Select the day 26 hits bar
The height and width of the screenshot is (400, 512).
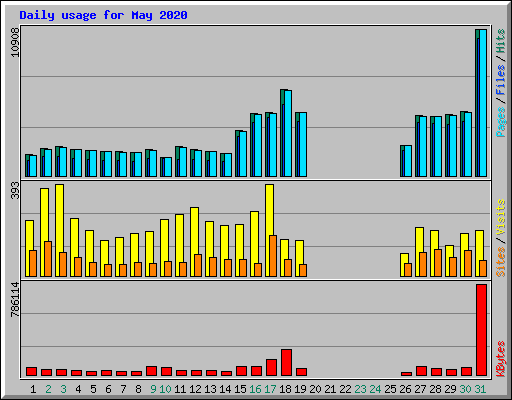[x=406, y=161]
